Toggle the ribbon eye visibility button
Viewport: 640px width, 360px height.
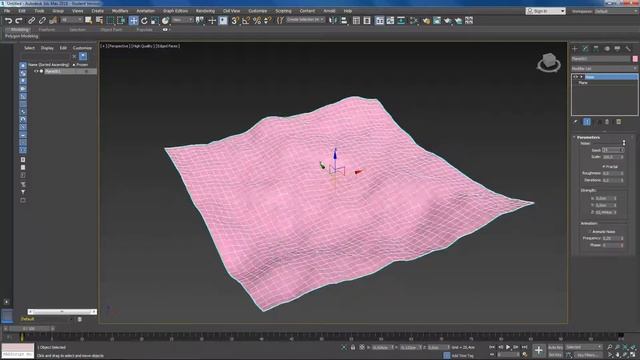165,30
